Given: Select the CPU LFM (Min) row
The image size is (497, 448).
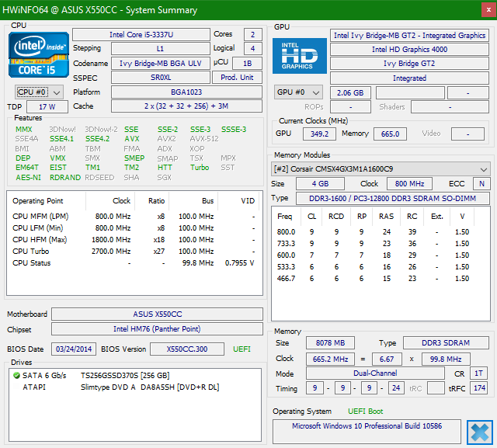Looking at the screenshot, I should (x=134, y=228).
